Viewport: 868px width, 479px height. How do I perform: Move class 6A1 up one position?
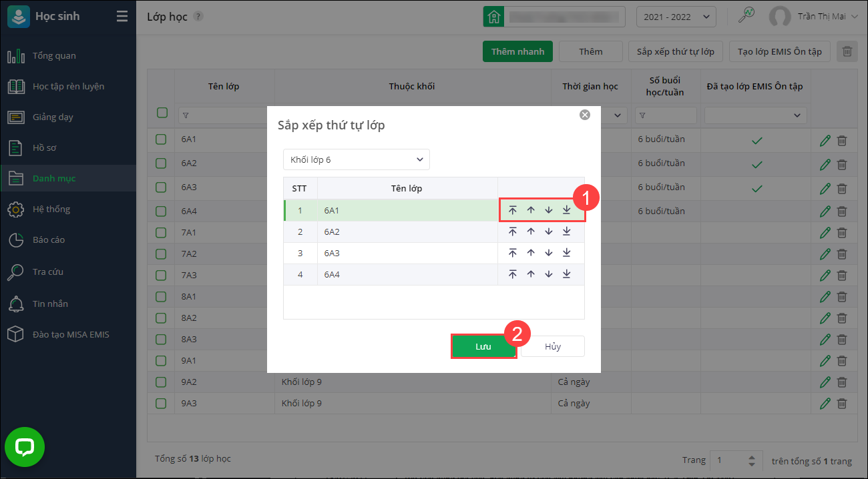tap(531, 210)
